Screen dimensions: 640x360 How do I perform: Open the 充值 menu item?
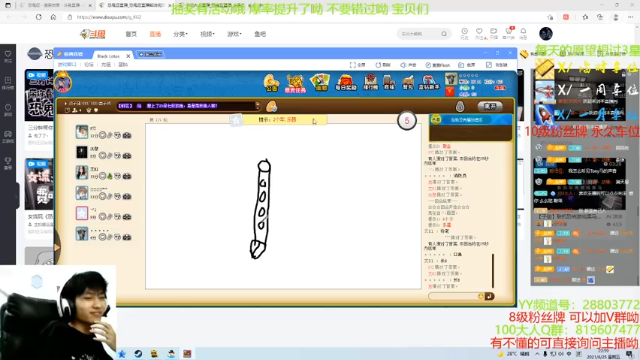click(106, 64)
